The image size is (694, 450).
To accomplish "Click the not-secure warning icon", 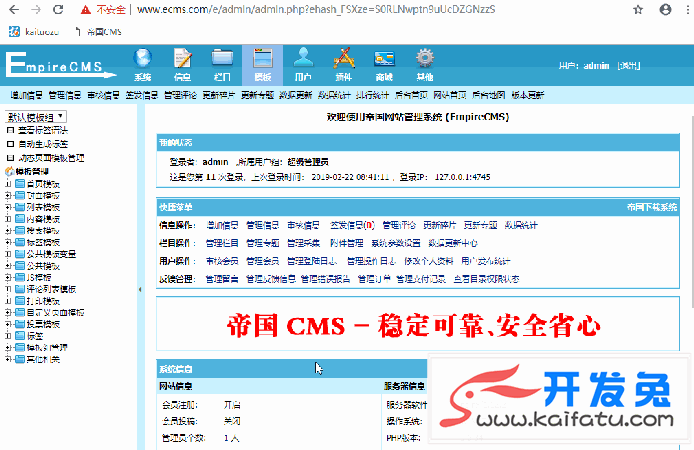I will coord(85,10).
